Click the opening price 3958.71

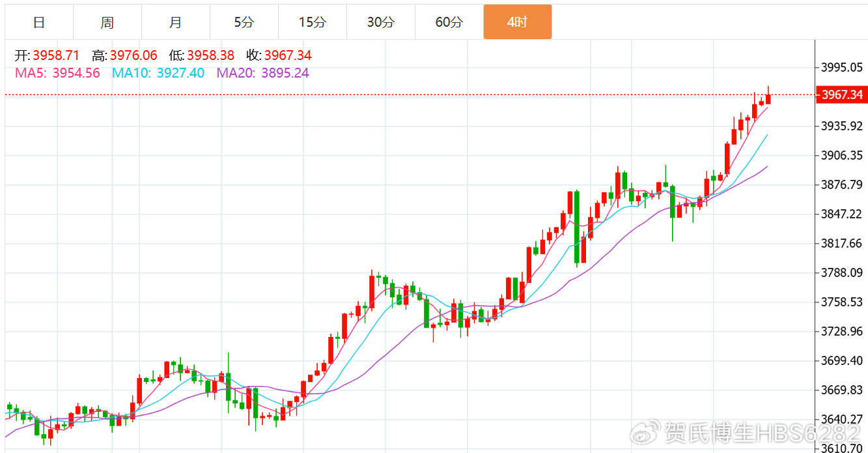point(55,56)
